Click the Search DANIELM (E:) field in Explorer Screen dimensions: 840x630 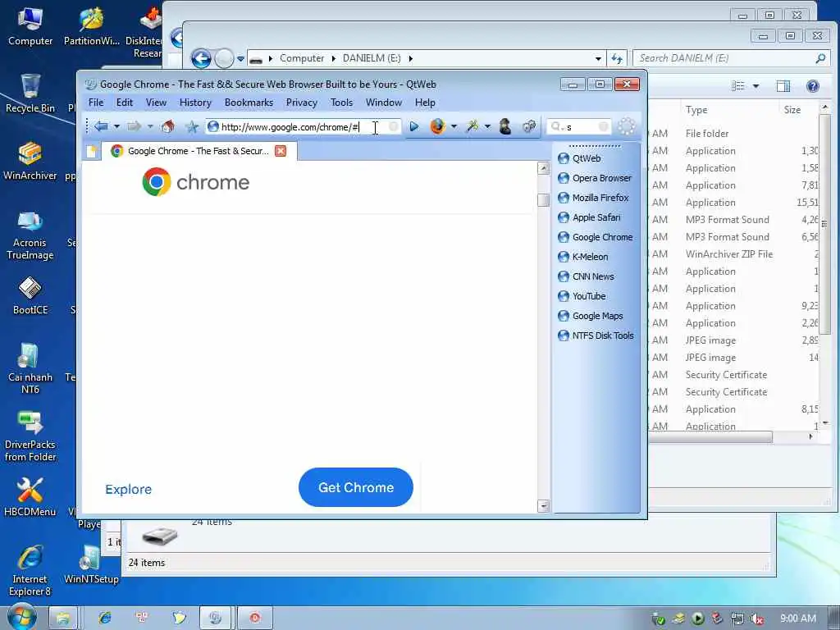730,58
